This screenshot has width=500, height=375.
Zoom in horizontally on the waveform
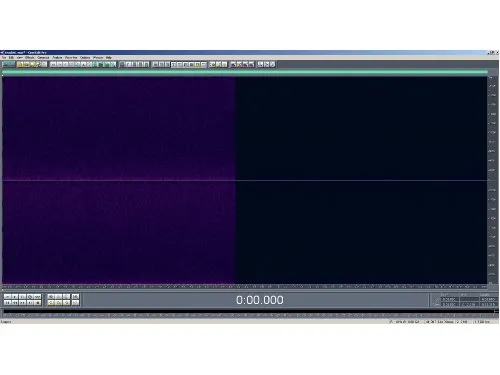[51, 296]
